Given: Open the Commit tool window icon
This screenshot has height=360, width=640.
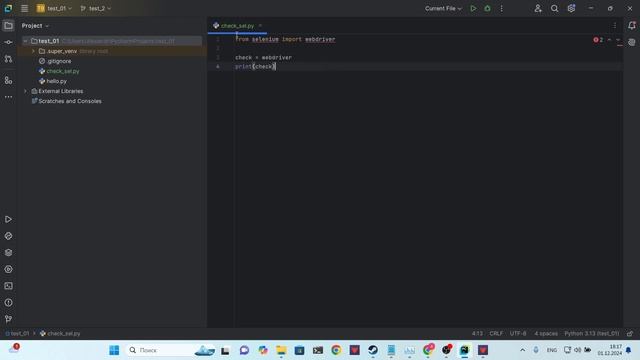Looking at the screenshot, I should point(8,42).
